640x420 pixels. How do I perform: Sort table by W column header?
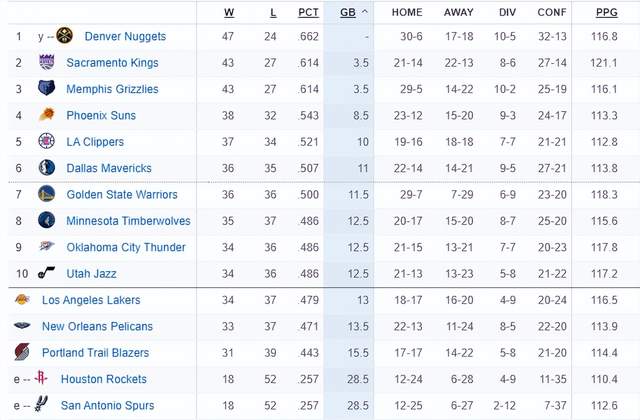click(x=229, y=13)
